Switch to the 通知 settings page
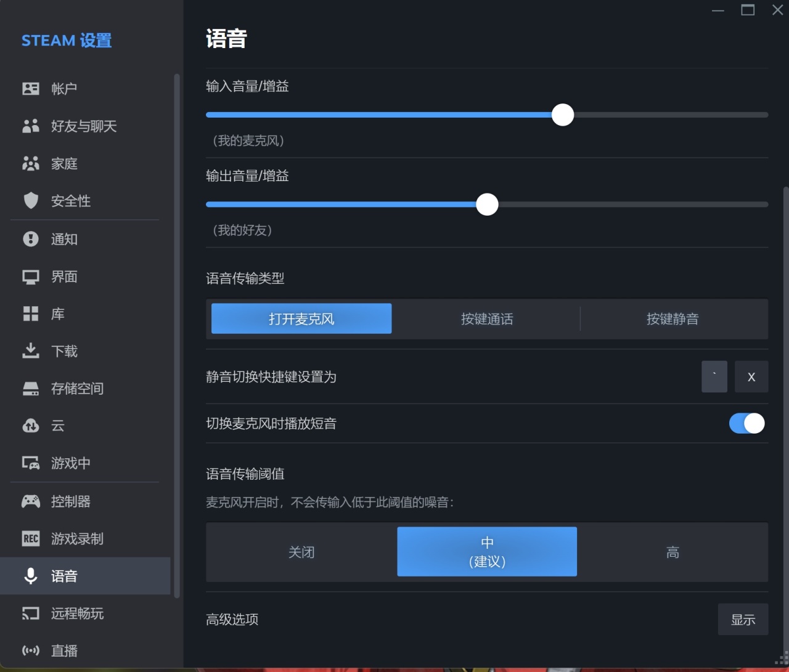The image size is (789, 672). point(85,239)
